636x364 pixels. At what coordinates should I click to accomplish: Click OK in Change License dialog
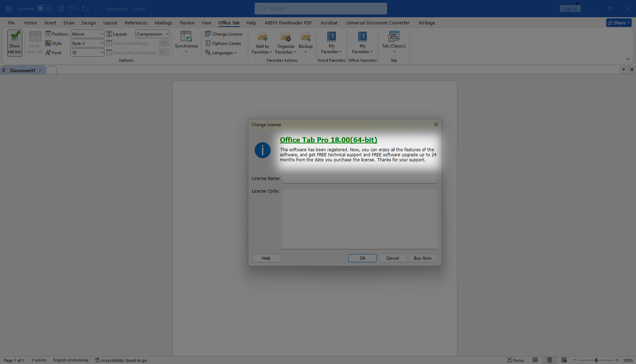363,258
